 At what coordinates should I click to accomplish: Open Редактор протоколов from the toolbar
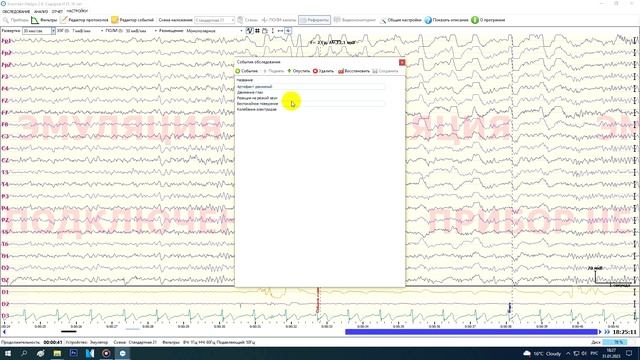coord(84,20)
